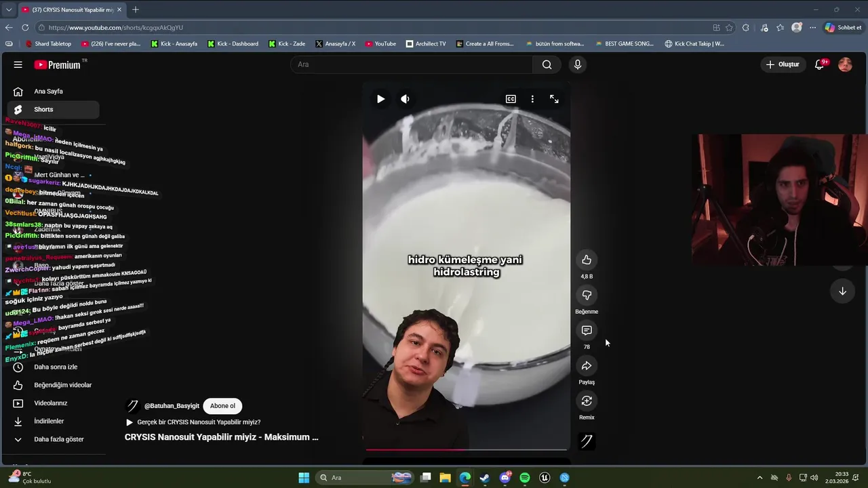The height and width of the screenshot is (488, 868).
Task: Open the taskbar volume speaker control
Action: click(814, 478)
